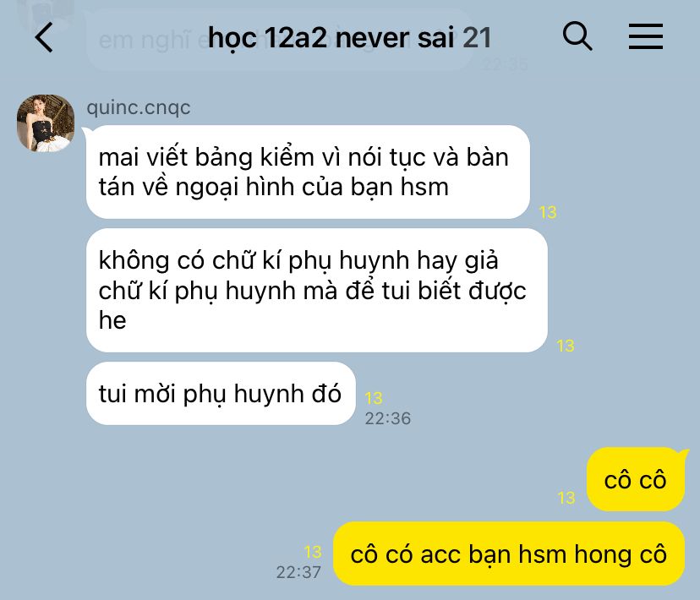Select message 'không có chữ kí phụ huynh'
This screenshot has width=700, height=600.
[x=316, y=290]
